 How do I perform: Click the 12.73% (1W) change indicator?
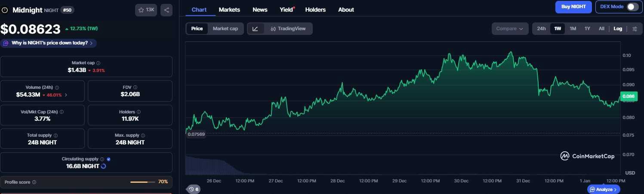[81, 29]
